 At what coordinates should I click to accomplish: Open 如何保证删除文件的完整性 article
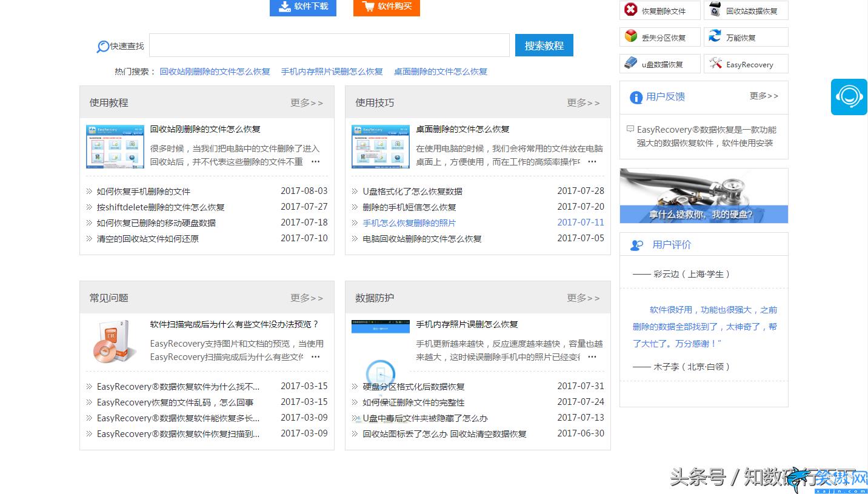(413, 402)
